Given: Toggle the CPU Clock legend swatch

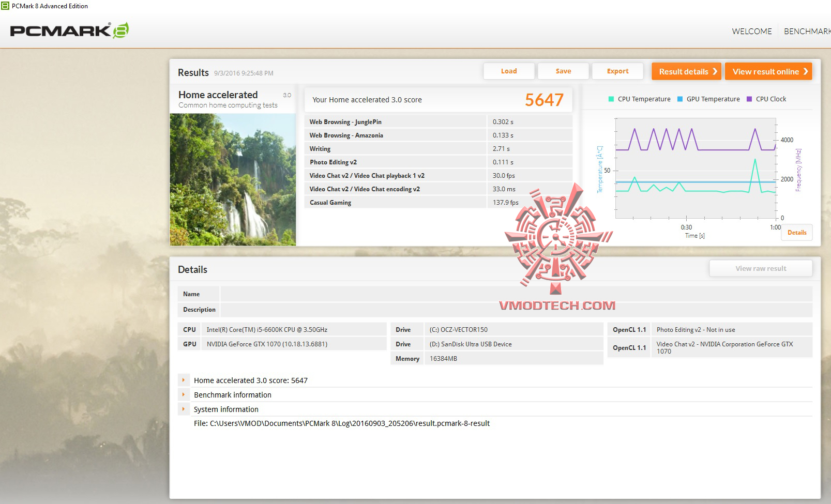Looking at the screenshot, I should pos(749,99).
